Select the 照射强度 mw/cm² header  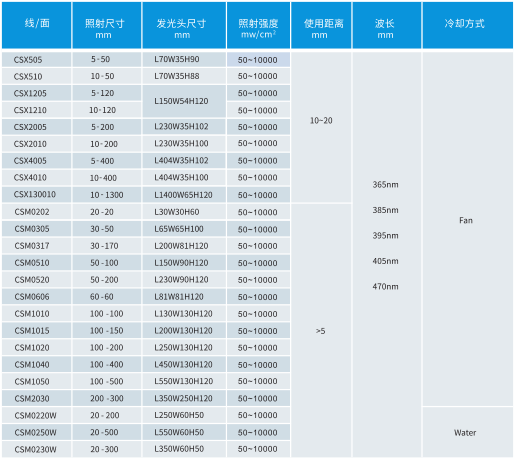point(258,25)
